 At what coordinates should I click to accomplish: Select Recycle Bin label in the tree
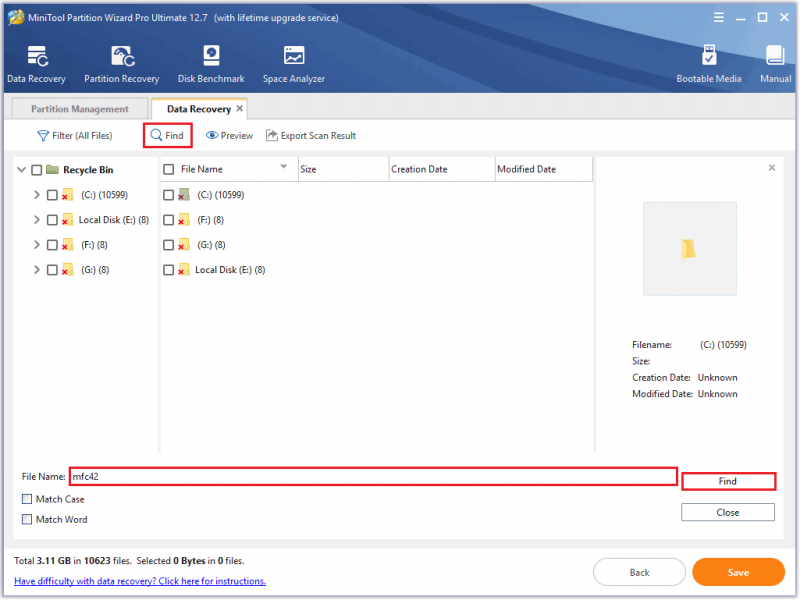[x=88, y=170]
